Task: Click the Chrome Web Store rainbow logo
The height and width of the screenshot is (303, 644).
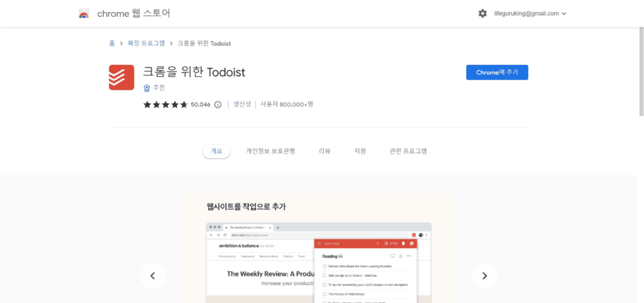Action: point(84,14)
